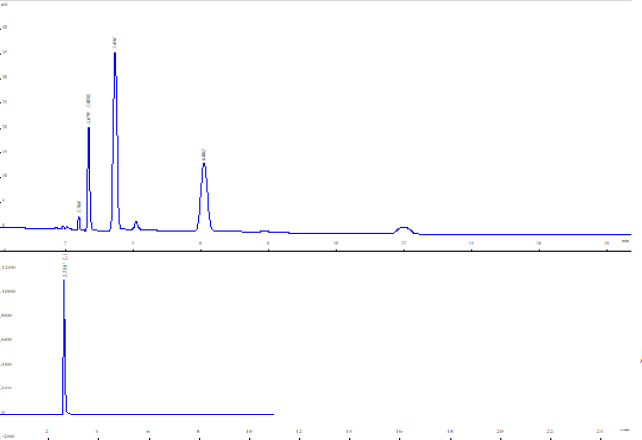Select the 20 tick on the lower x-axis

(500, 431)
